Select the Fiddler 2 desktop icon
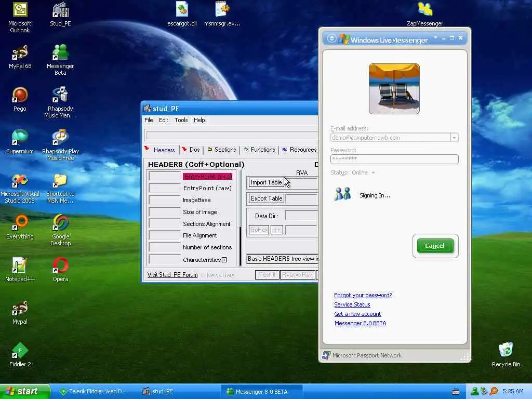Screen dimensions: 532x399 pyautogui.click(x=20, y=355)
